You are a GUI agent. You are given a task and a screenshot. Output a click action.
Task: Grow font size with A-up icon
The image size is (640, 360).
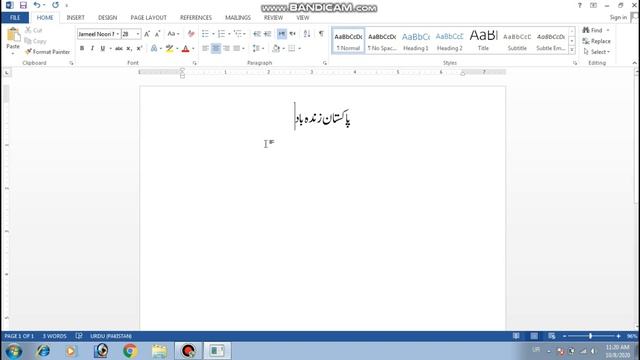[147, 34]
